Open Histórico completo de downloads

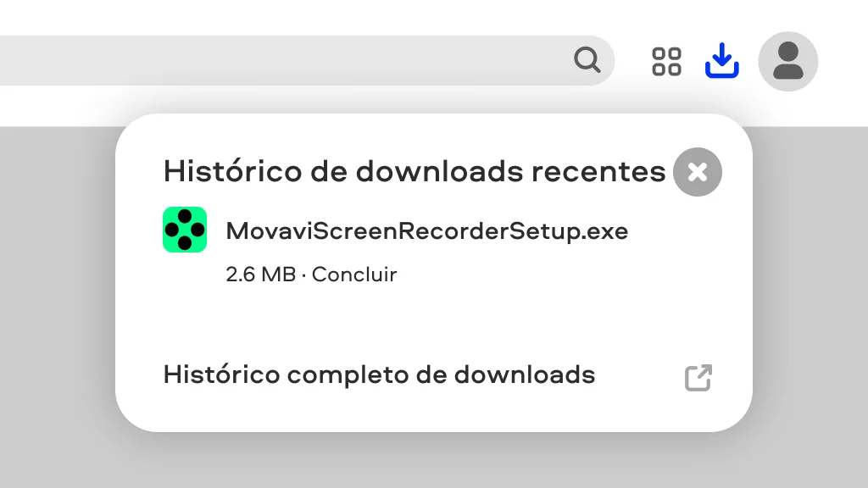tap(379, 375)
